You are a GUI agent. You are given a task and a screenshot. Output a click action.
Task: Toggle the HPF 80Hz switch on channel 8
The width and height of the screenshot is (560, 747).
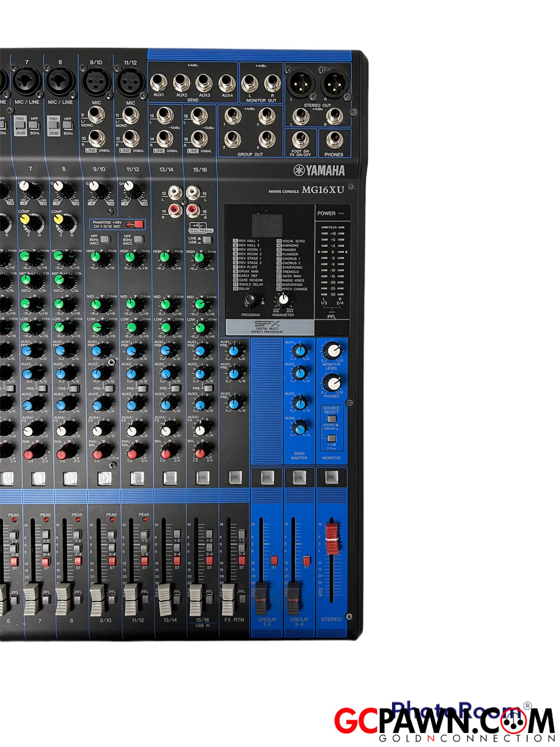click(68, 126)
